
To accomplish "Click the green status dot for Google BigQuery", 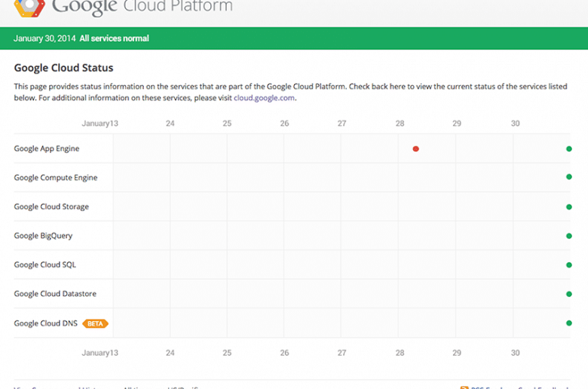I will click(x=569, y=236).
